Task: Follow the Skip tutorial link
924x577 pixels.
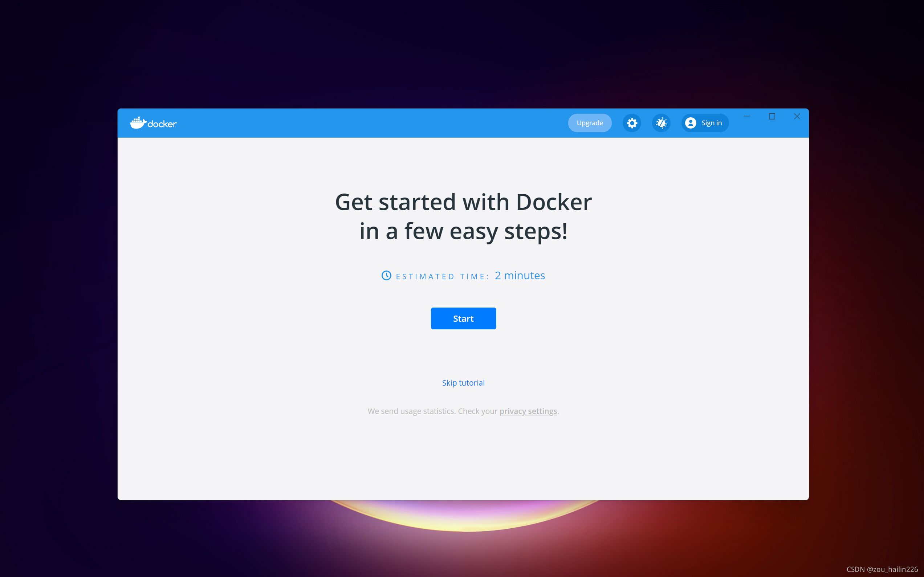Action: point(463,383)
